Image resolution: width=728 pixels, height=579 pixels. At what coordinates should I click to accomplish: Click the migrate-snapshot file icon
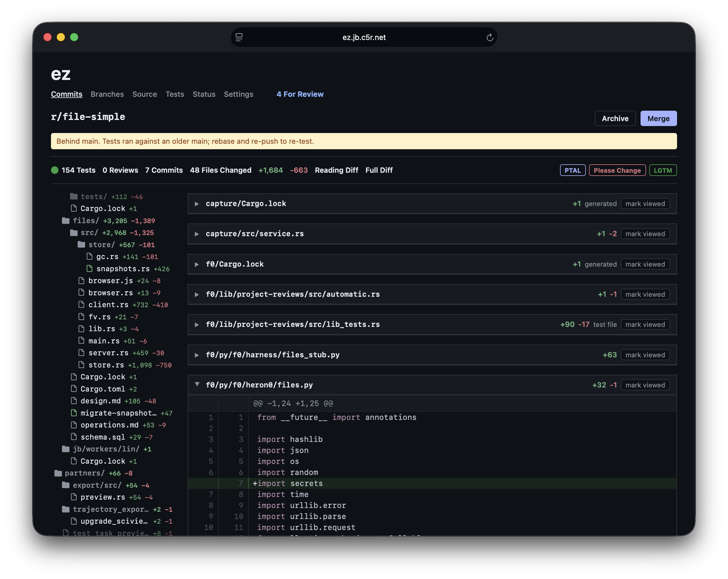click(x=74, y=413)
